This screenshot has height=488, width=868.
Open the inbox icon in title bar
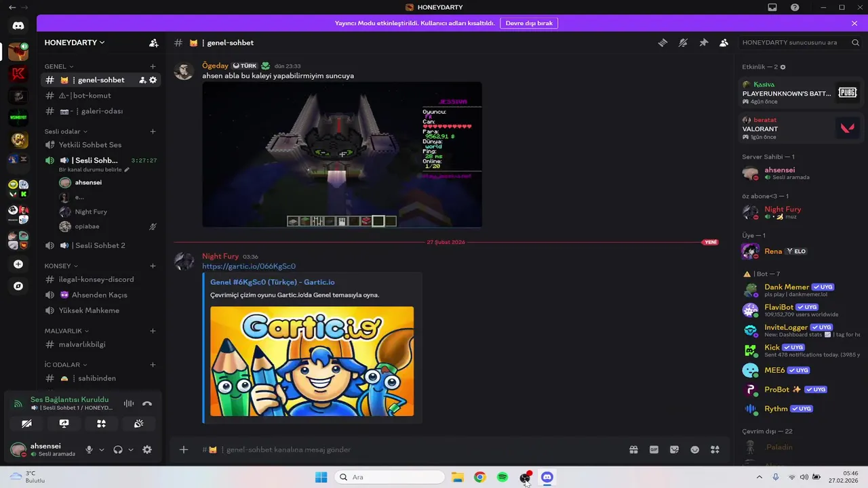coord(772,7)
